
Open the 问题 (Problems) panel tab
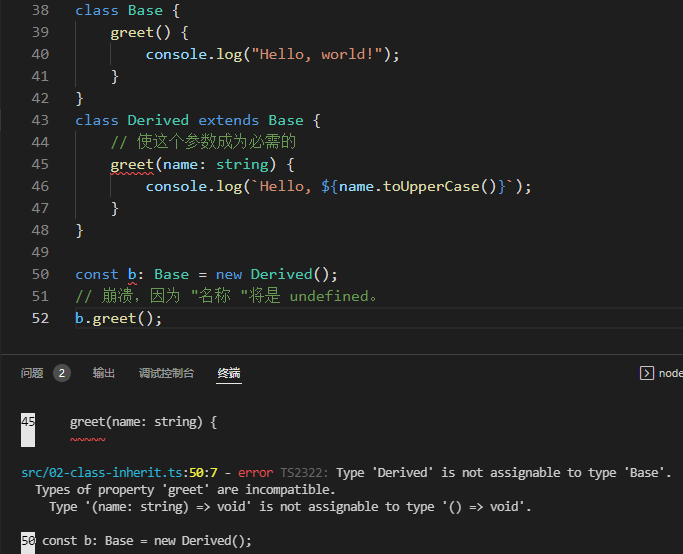[x=32, y=373]
